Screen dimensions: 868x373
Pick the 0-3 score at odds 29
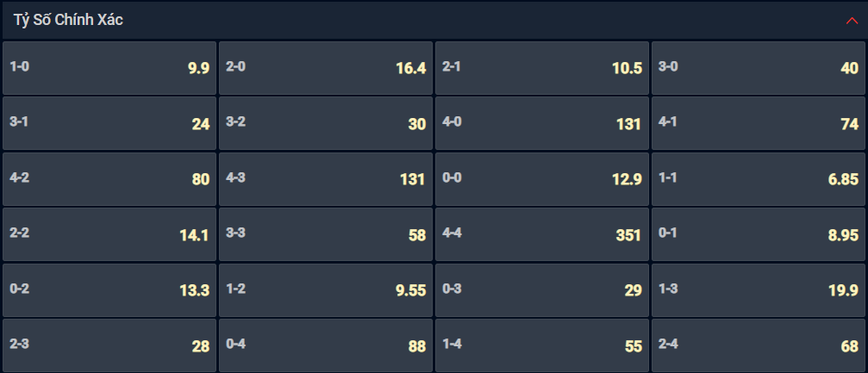click(542, 290)
